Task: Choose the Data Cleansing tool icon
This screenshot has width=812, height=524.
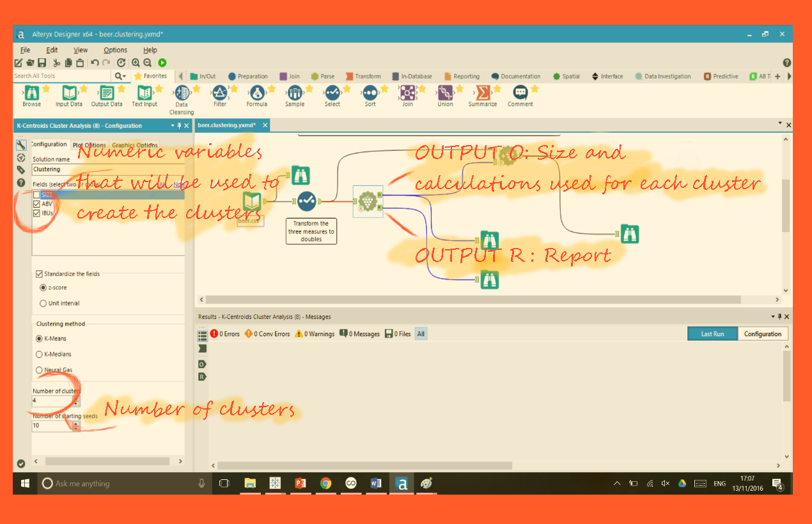Action: [182, 93]
